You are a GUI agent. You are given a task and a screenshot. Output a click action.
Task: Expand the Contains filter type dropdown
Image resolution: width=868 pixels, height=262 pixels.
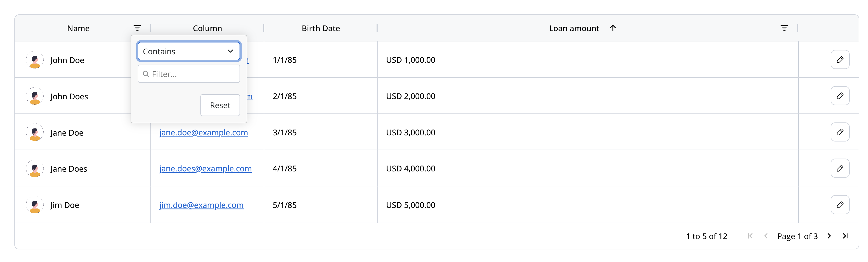click(189, 51)
